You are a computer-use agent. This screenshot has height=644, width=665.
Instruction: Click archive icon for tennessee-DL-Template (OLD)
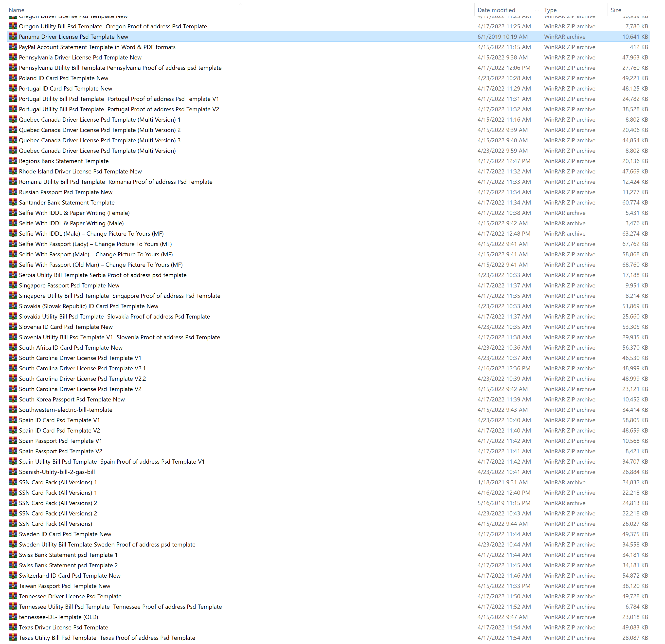pos(13,617)
